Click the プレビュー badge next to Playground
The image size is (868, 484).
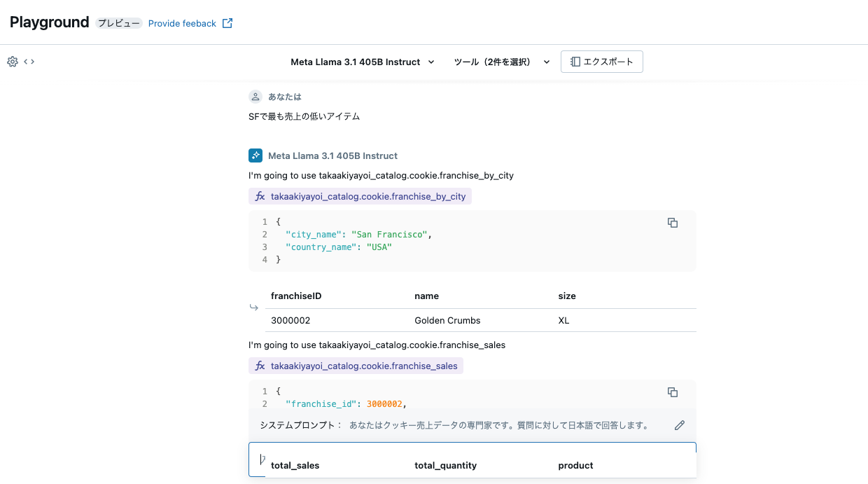click(118, 22)
